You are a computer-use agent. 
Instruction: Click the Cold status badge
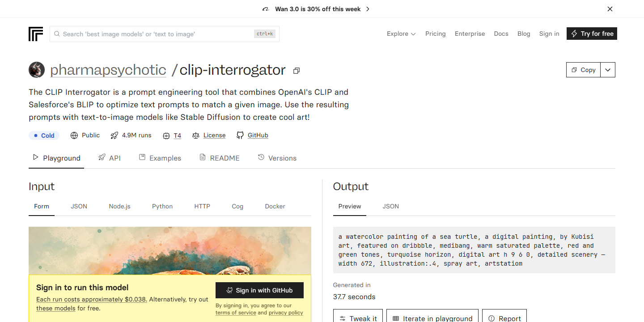point(44,136)
